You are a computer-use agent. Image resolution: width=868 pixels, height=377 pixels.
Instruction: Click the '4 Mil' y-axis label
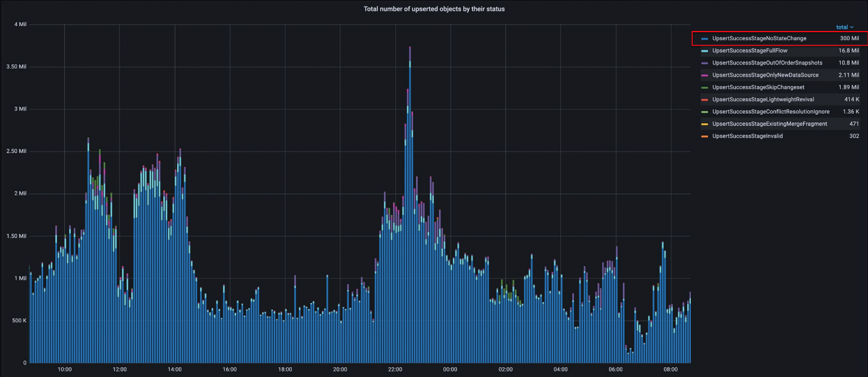(x=19, y=24)
